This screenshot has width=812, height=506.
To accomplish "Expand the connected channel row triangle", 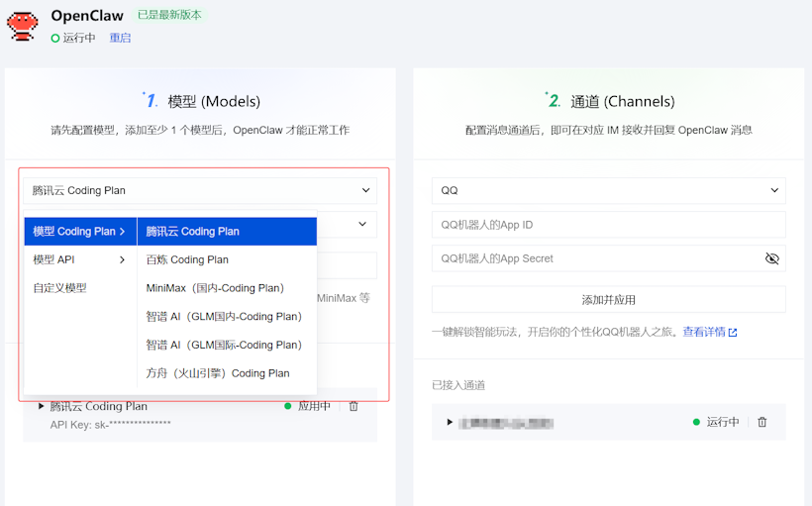I will click(x=450, y=422).
